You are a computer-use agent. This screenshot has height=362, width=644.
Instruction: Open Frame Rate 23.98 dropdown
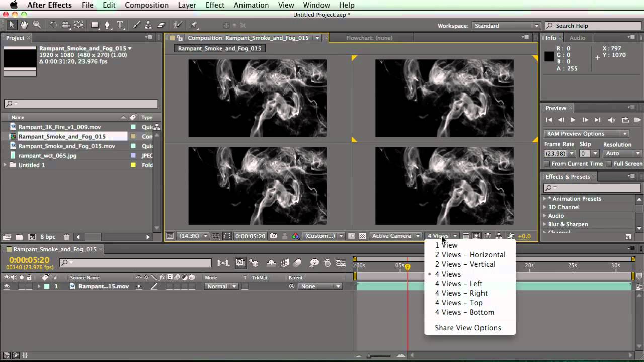coord(559,153)
